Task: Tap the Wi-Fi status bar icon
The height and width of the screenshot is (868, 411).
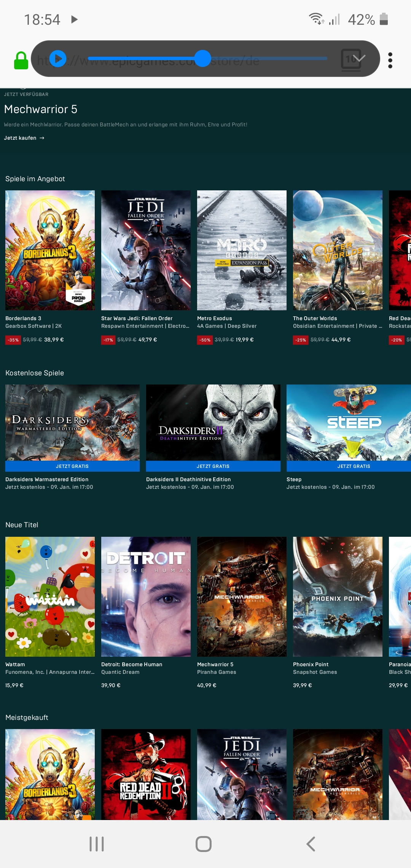Action: coord(316,19)
